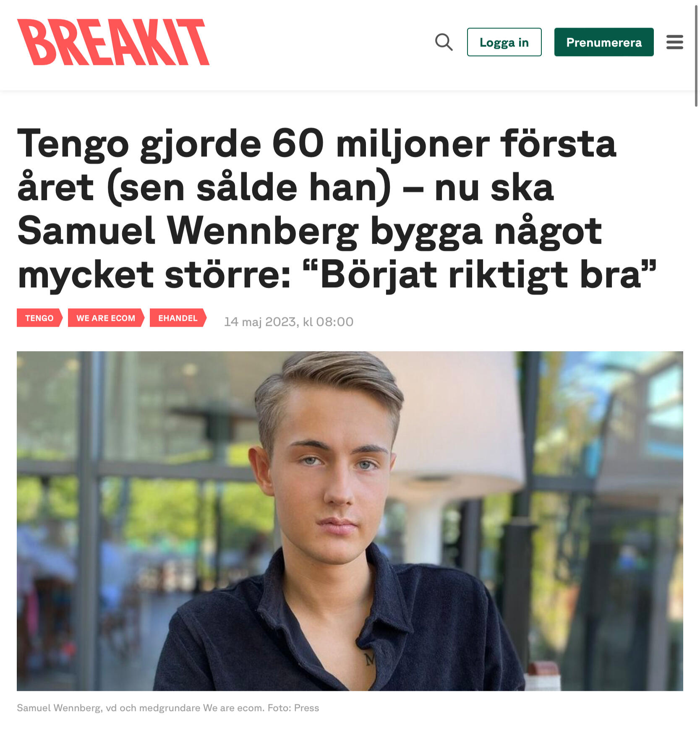The width and height of the screenshot is (700, 735).
Task: Open the TENGO topic tag
Action: coord(39,318)
